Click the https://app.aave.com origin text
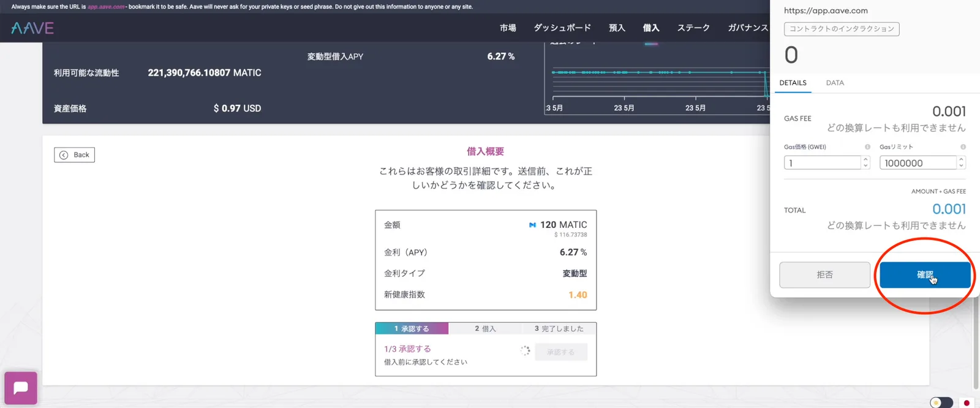Screen dimensions: 980x408 826,10
